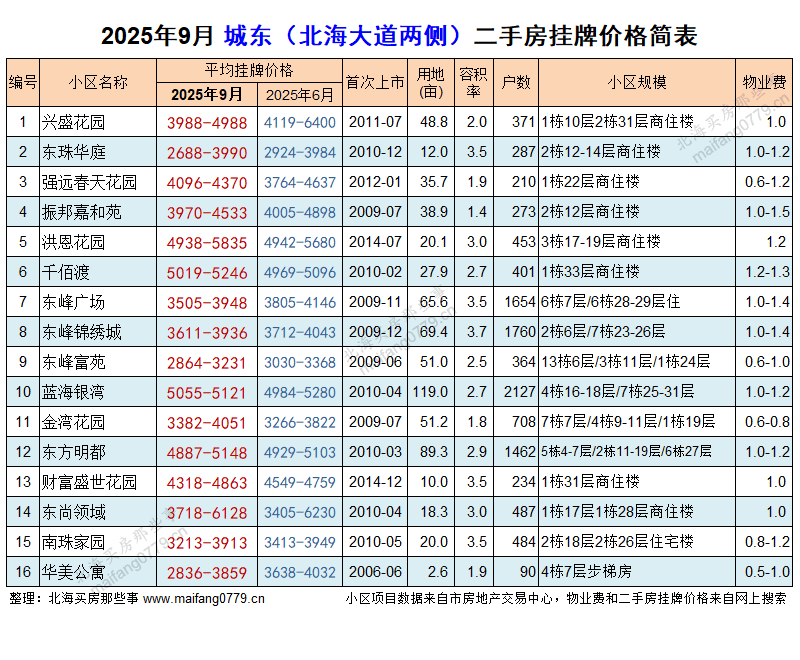Click the June price 4549-4759
Viewport: 800px width, 660px height.
(x=299, y=483)
